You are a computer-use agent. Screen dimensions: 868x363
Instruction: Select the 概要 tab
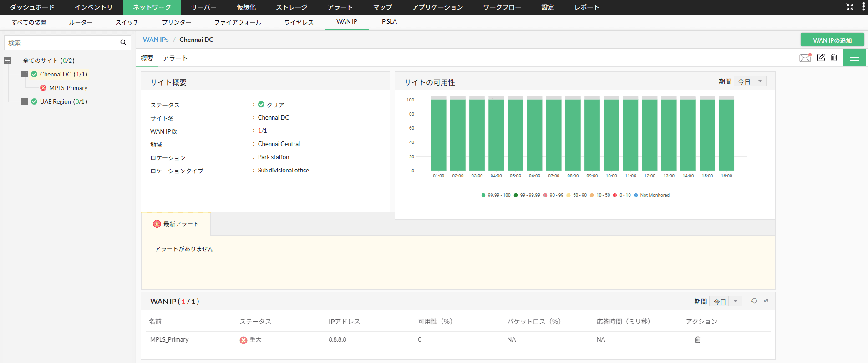[147, 58]
